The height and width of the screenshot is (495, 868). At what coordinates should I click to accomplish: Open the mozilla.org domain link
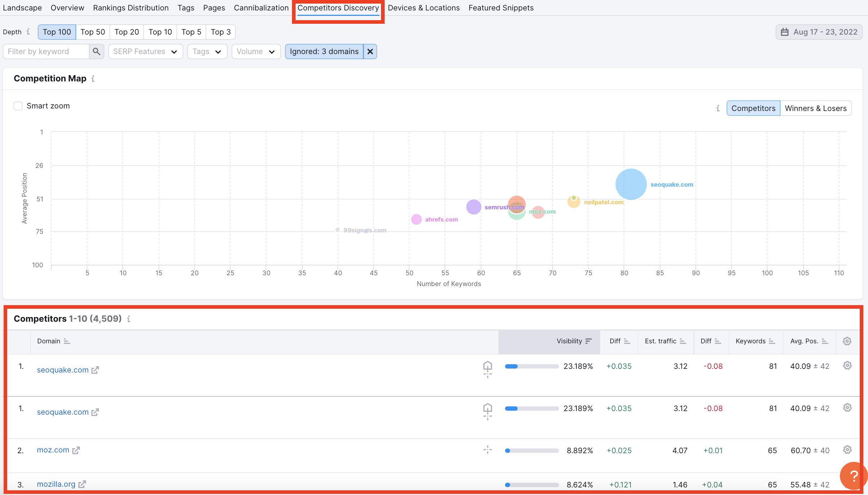pyautogui.click(x=56, y=484)
